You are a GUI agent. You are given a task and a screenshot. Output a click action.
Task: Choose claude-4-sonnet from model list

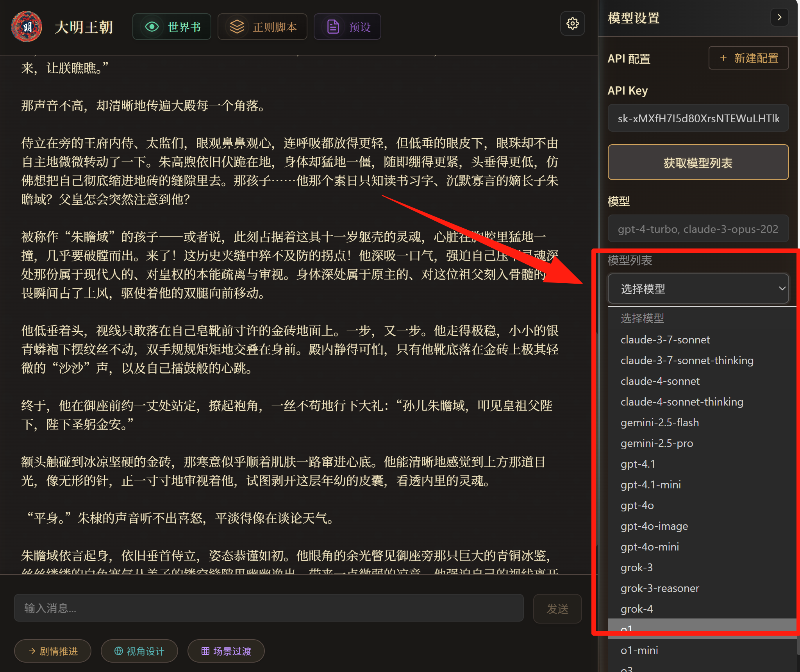coord(702,381)
